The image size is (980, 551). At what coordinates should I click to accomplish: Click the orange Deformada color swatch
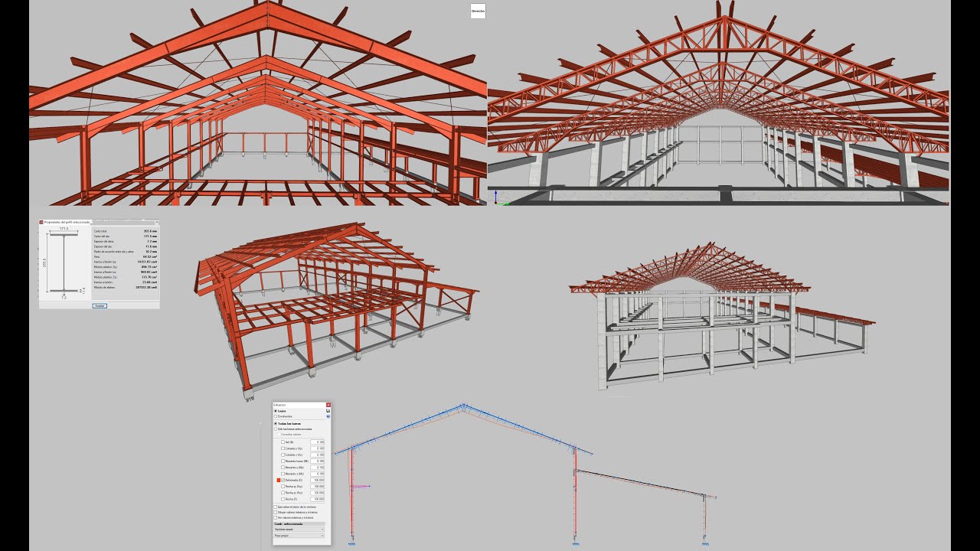(x=279, y=480)
